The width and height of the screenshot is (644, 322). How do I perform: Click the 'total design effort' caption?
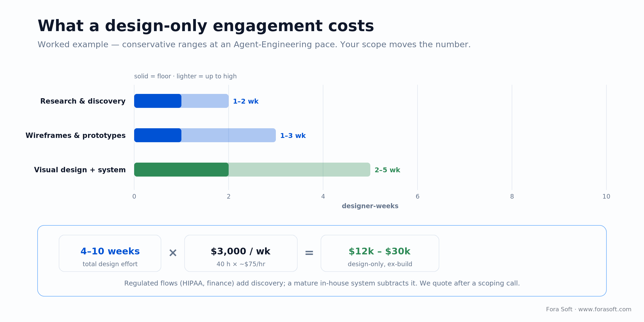(110, 264)
